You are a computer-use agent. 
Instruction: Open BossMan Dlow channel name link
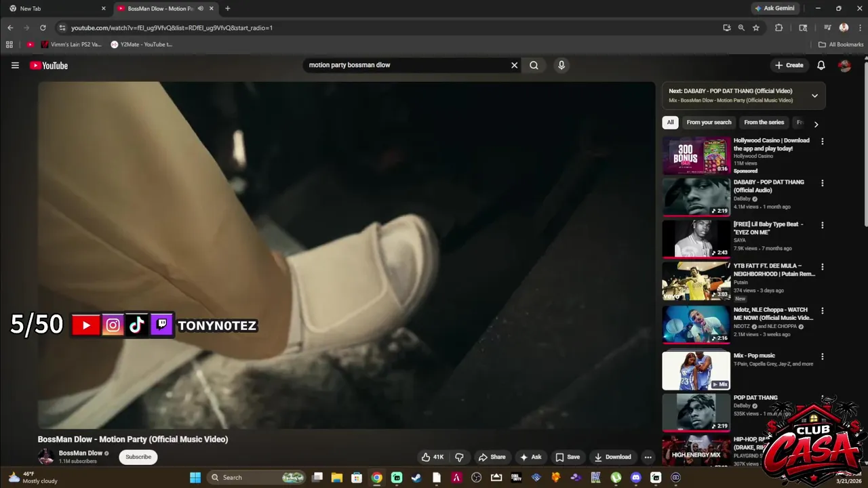pos(80,453)
